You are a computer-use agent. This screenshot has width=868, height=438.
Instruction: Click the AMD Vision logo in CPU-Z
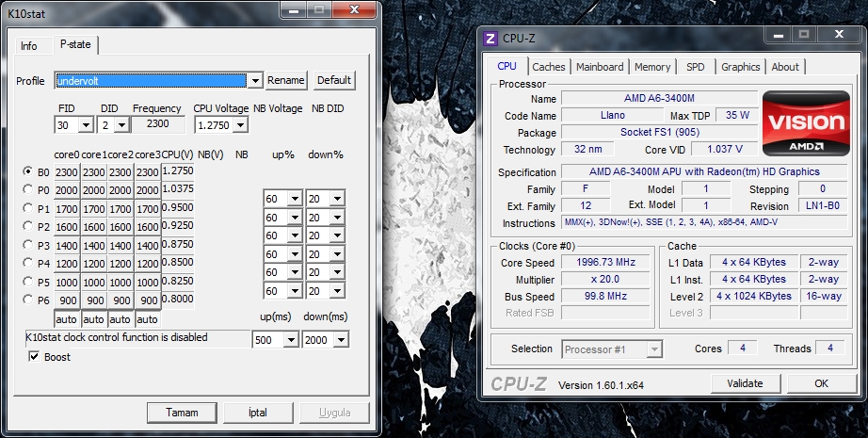(x=806, y=123)
